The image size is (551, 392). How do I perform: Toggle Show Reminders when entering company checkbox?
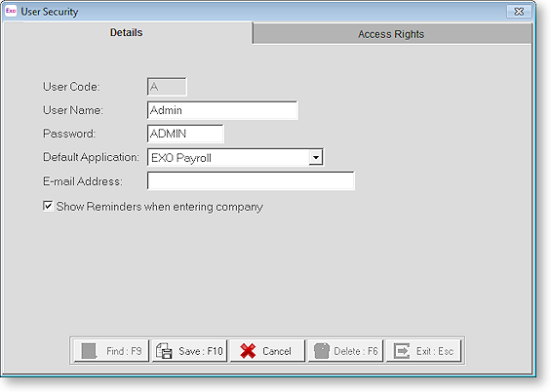[x=48, y=206]
